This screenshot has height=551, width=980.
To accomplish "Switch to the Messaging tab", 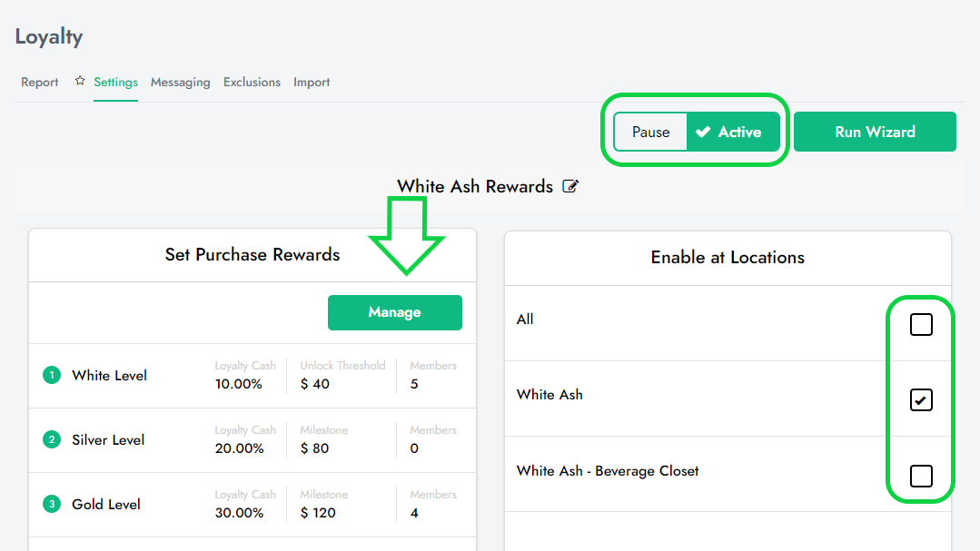I will [180, 83].
